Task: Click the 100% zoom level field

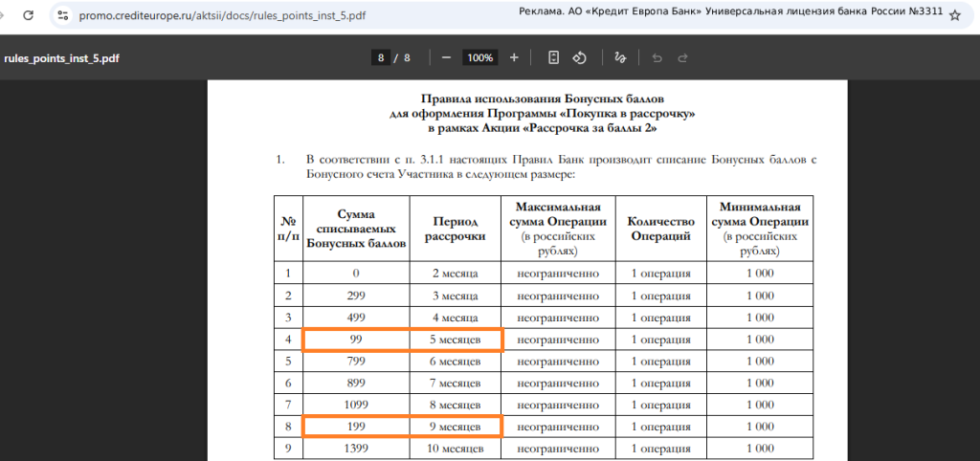Action: (479, 57)
